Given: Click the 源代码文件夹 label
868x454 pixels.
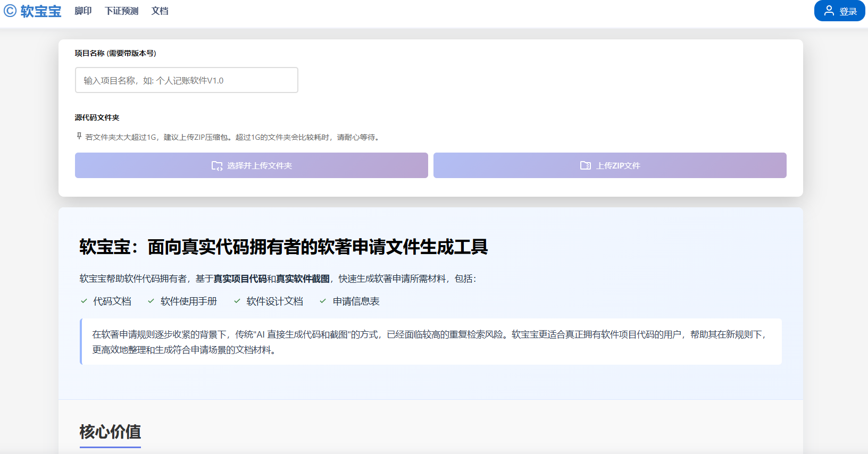Looking at the screenshot, I should pos(97,117).
